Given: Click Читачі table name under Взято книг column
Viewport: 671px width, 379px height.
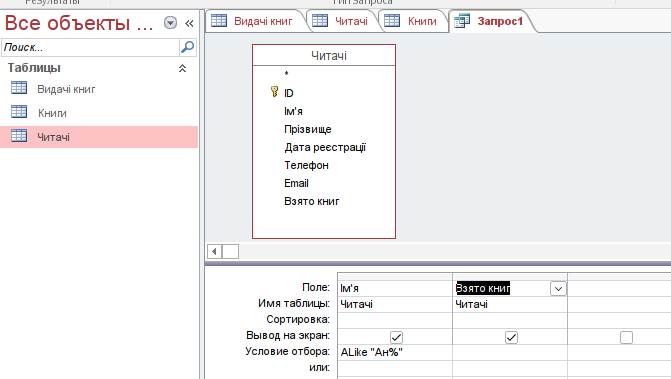Looking at the screenshot, I should [510, 304].
